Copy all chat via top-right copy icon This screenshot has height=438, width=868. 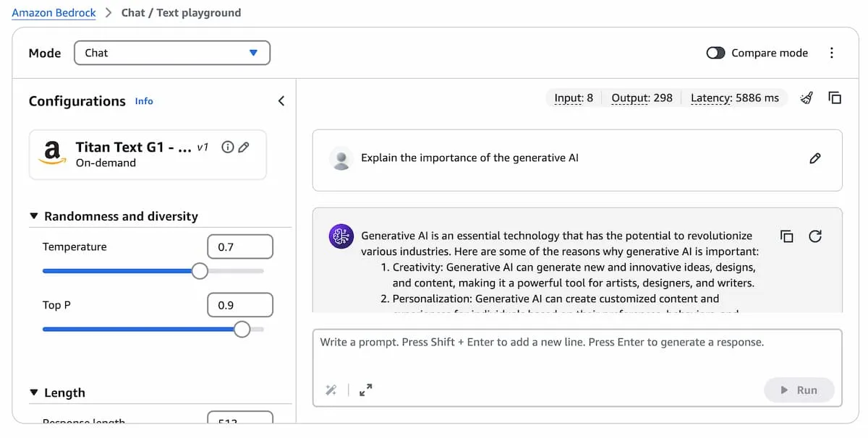click(x=835, y=98)
